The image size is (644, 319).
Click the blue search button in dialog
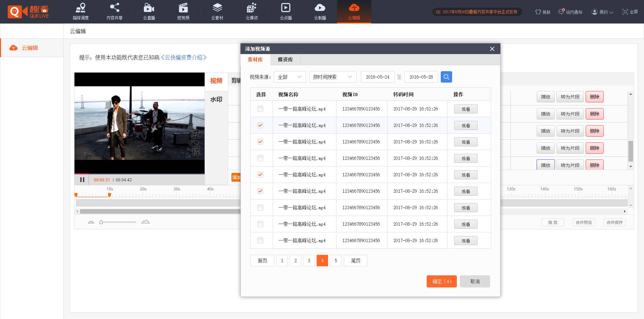(x=446, y=77)
